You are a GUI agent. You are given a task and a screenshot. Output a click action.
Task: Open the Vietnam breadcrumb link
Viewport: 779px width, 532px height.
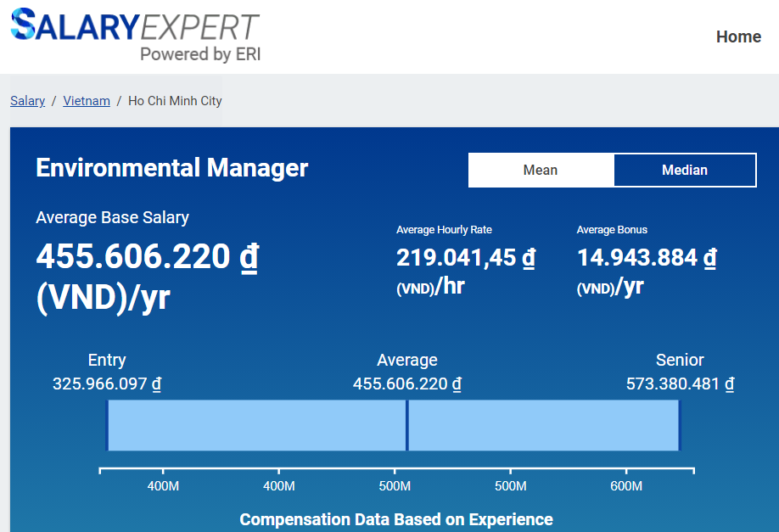[x=87, y=101]
